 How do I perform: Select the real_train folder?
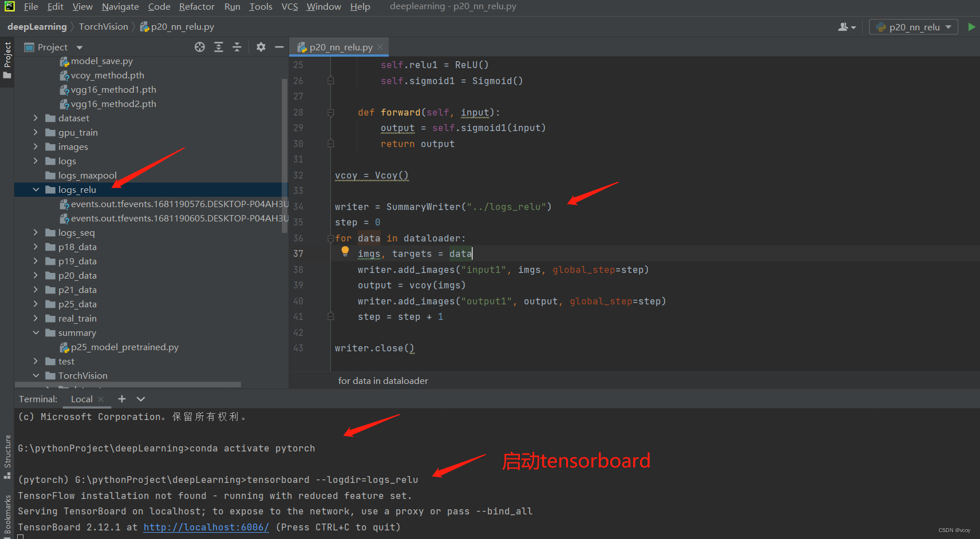(77, 318)
